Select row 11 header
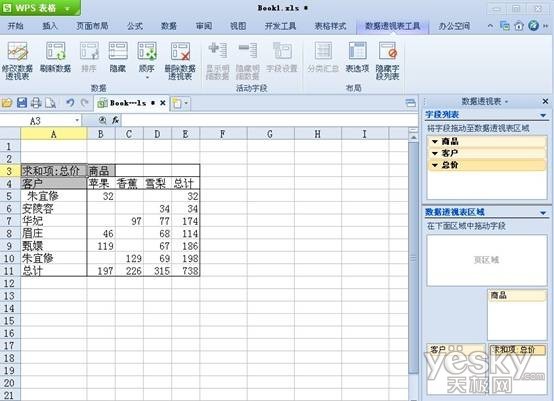Image resolution: width=554 pixels, height=401 pixels. pos(10,271)
